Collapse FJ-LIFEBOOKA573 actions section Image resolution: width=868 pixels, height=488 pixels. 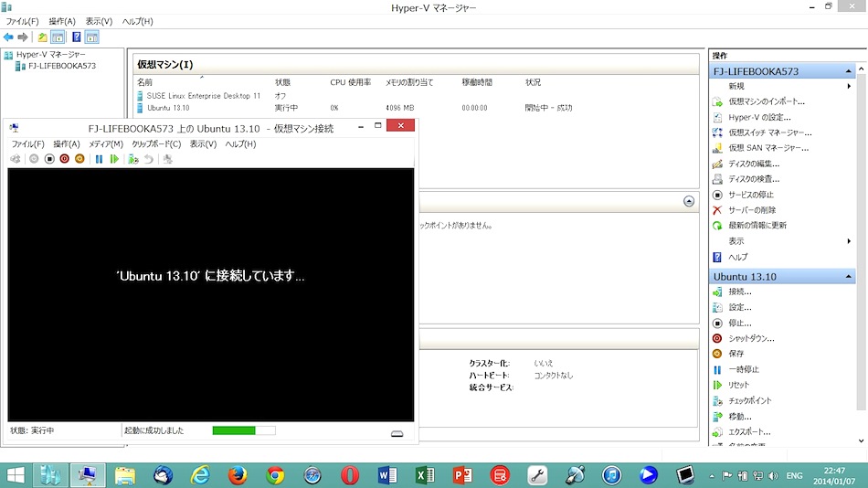click(x=848, y=71)
